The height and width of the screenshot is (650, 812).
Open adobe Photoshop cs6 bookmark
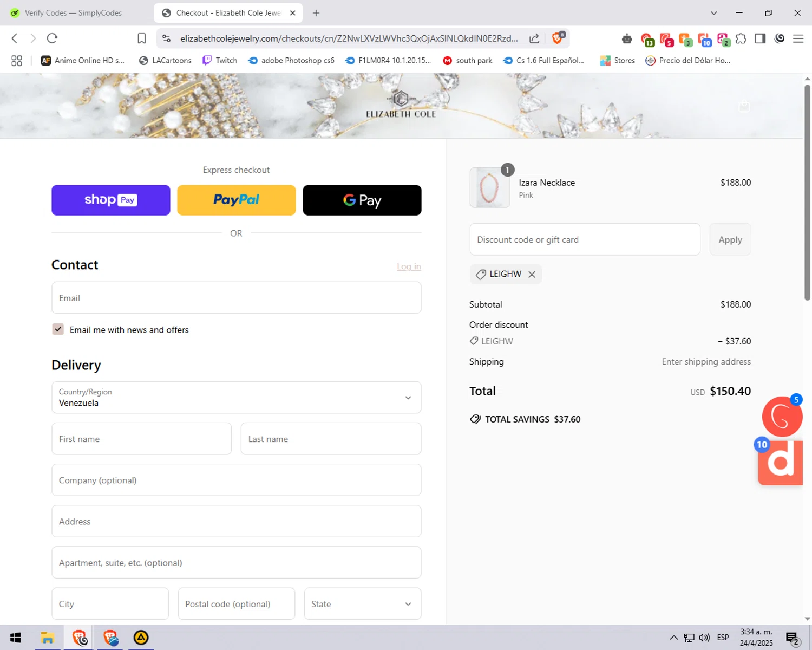click(291, 61)
